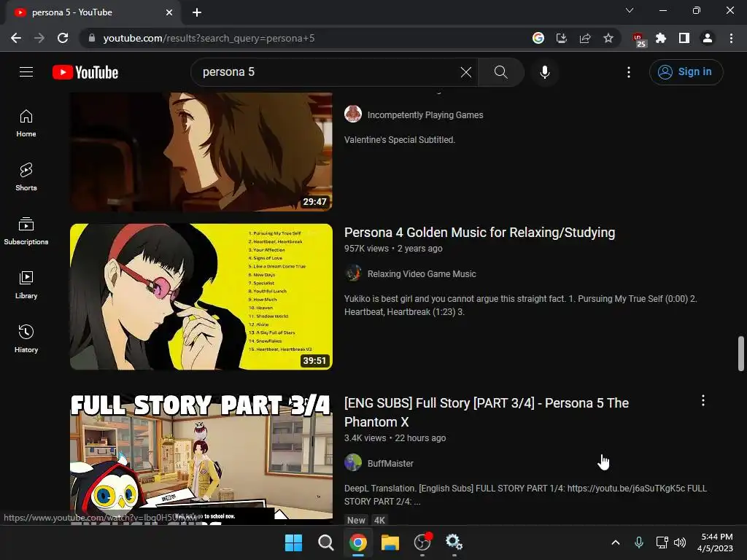This screenshot has height=560, width=747.
Task: Open Home in the sidebar
Action: click(x=26, y=123)
